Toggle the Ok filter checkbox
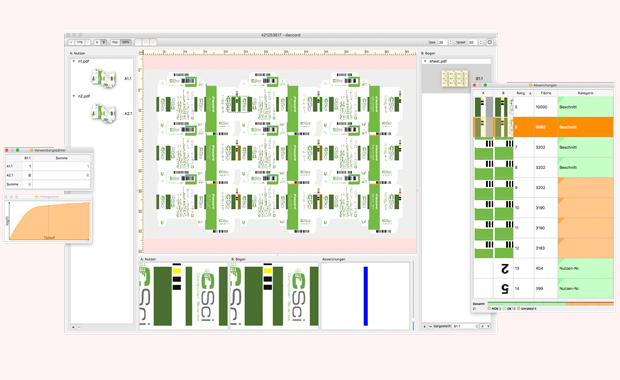 pos(505,308)
